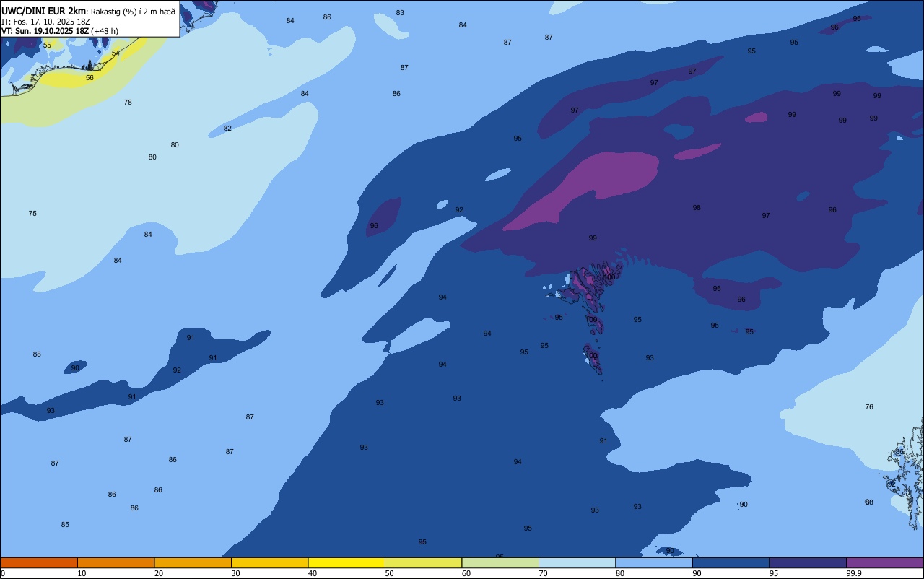Image resolution: width=924 pixels, height=579 pixels.
Task: Click the '30' legend tick label
Action: click(x=236, y=573)
